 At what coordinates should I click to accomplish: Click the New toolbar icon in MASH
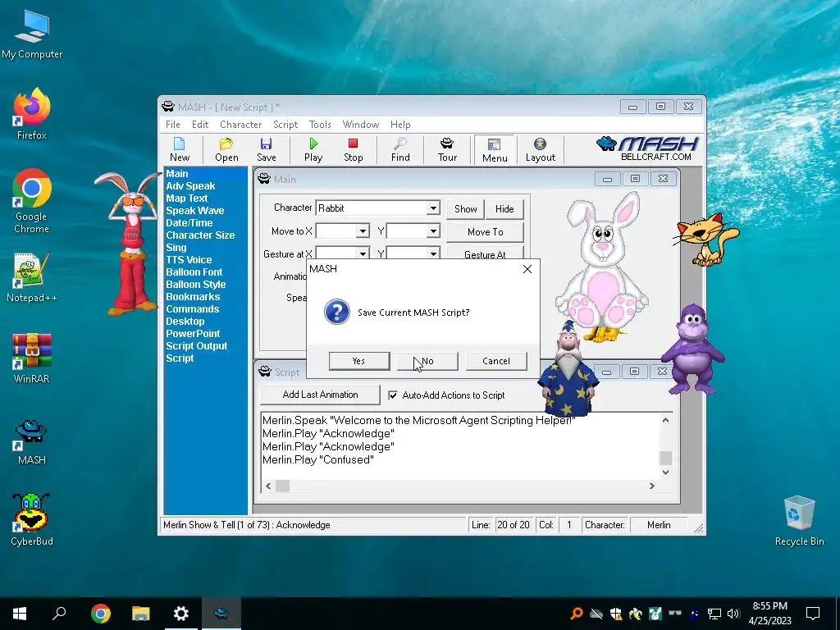(x=180, y=149)
